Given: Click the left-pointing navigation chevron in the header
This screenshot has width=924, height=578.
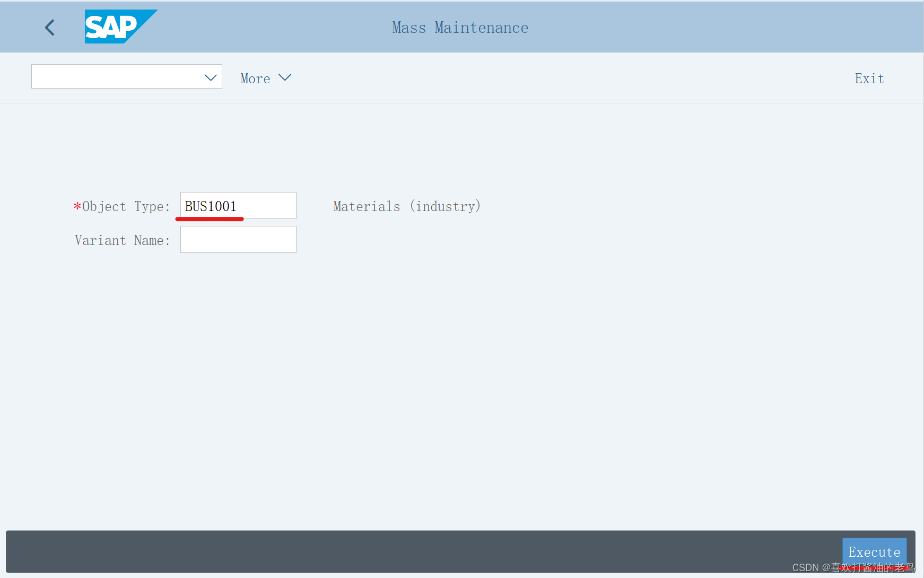Looking at the screenshot, I should (49, 27).
